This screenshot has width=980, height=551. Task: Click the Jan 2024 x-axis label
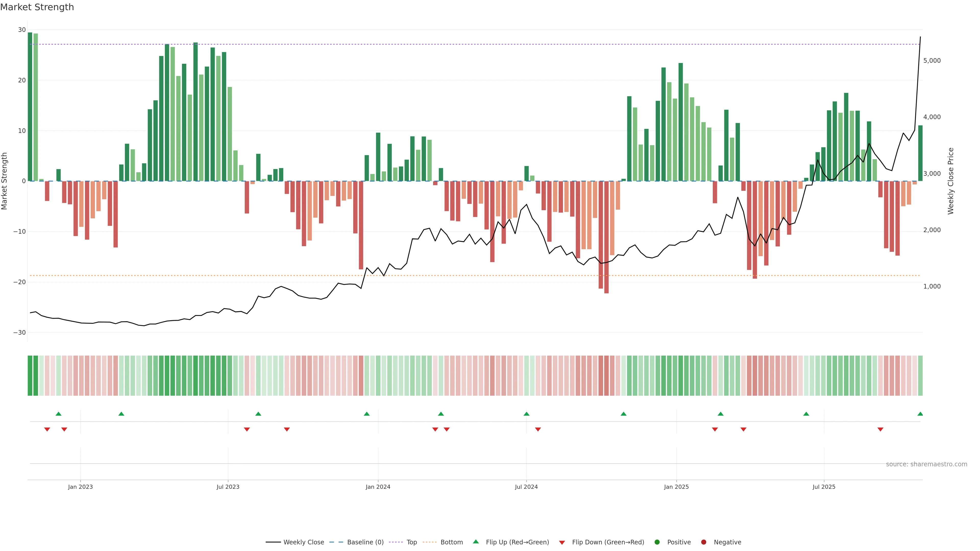click(378, 487)
